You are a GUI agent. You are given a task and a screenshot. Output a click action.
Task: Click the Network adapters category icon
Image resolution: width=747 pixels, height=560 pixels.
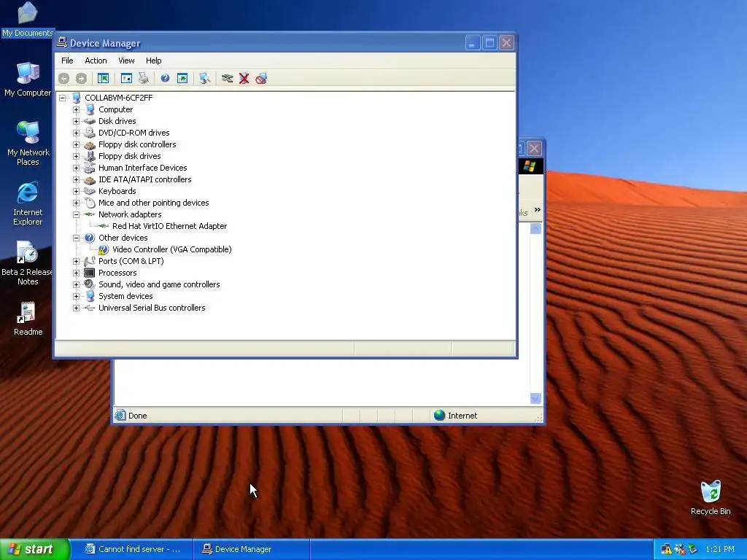point(90,214)
